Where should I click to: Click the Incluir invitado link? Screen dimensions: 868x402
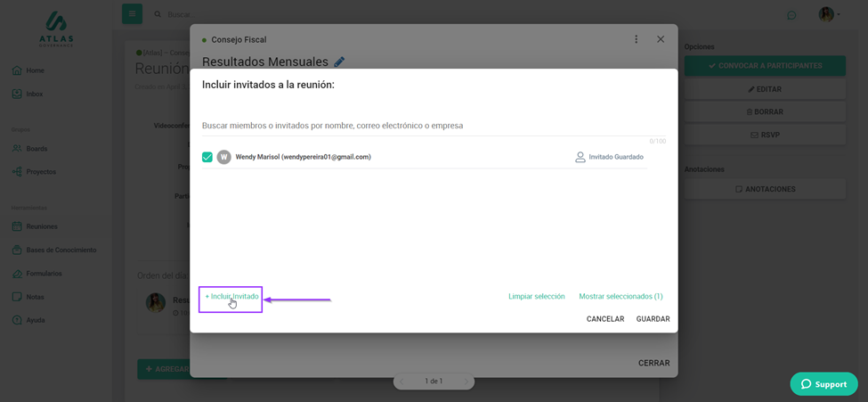click(231, 296)
